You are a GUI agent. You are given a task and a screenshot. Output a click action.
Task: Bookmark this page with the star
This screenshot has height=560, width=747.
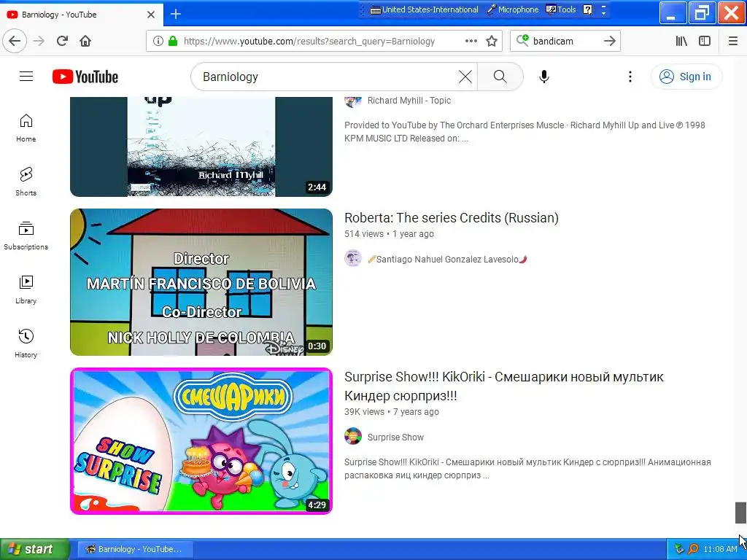pyautogui.click(x=492, y=41)
